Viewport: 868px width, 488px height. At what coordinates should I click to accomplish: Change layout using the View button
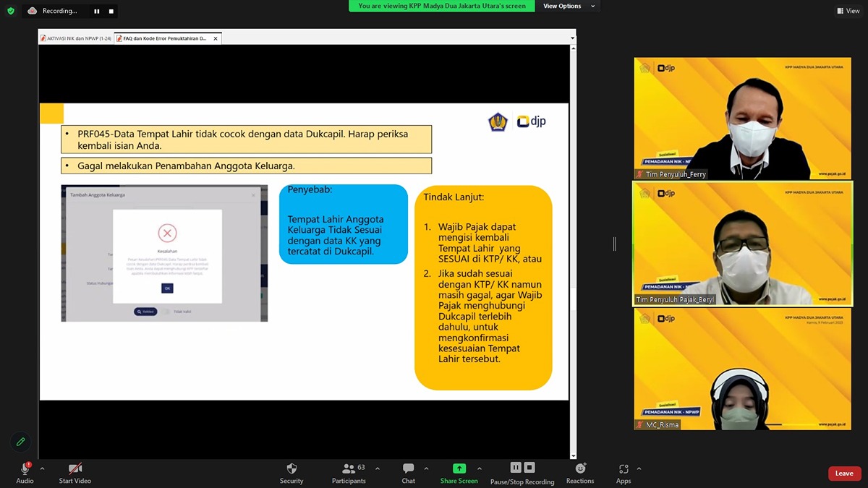tap(848, 11)
